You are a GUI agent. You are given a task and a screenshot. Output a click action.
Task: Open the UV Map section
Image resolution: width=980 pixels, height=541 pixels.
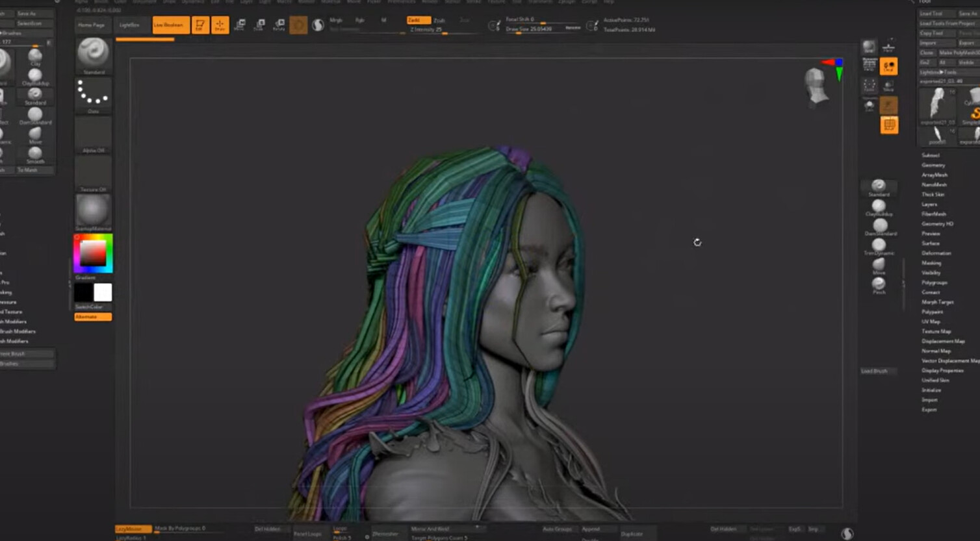point(931,321)
